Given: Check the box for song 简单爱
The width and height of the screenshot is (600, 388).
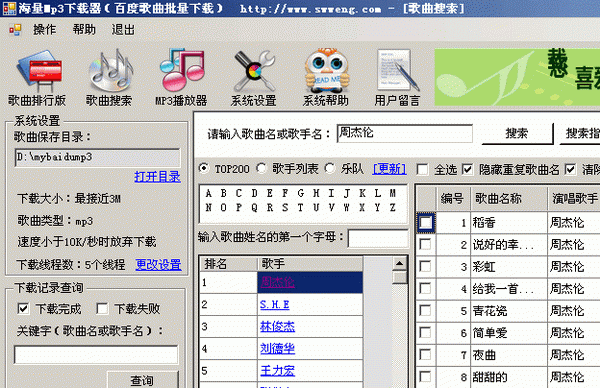Looking at the screenshot, I should (426, 333).
